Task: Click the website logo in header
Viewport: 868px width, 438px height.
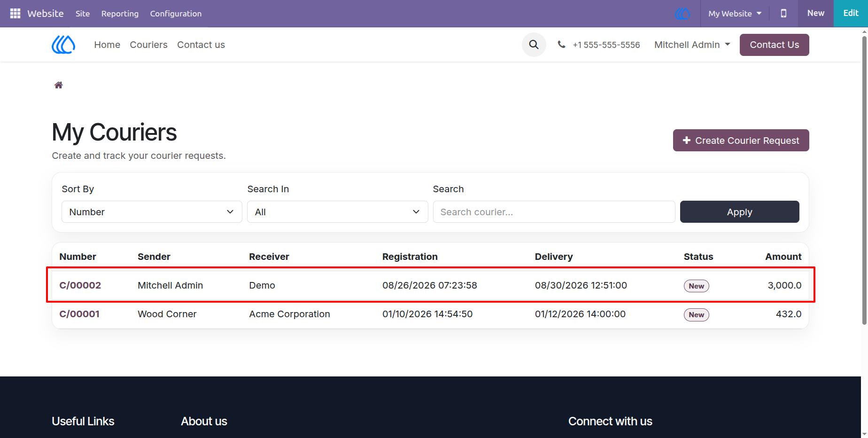Action: pyautogui.click(x=63, y=45)
